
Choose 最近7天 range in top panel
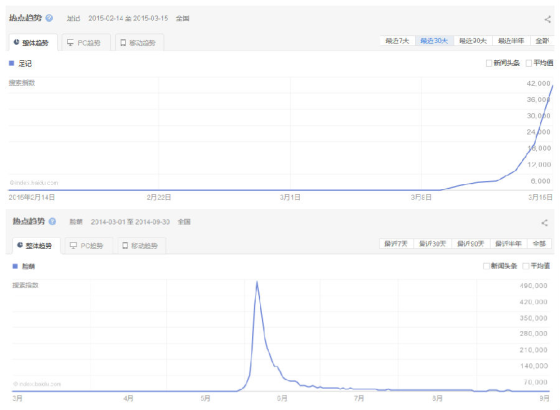click(397, 41)
